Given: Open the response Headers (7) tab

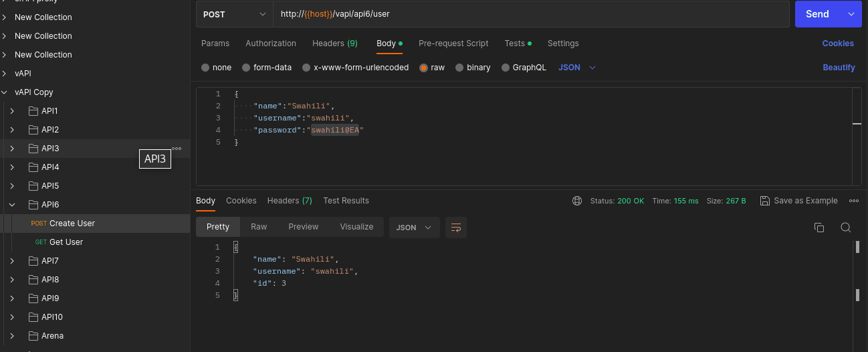Looking at the screenshot, I should click(x=290, y=201).
